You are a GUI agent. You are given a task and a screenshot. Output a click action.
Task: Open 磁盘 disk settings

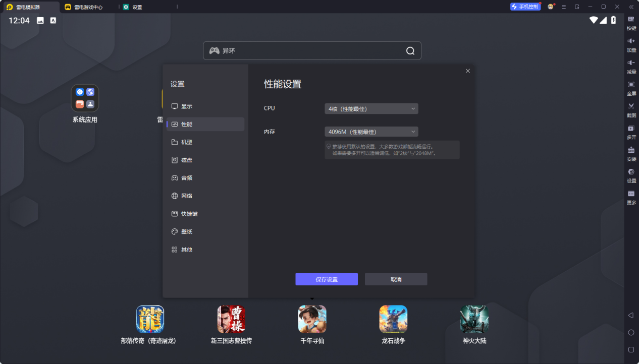coord(205,160)
